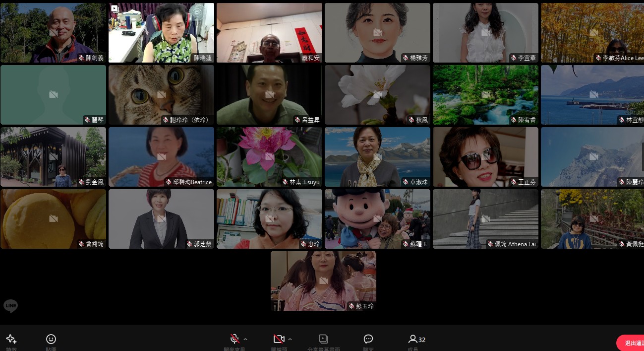Viewport: 644px width, 351px height.
Task: Click the share screen icon
Action: click(x=323, y=339)
